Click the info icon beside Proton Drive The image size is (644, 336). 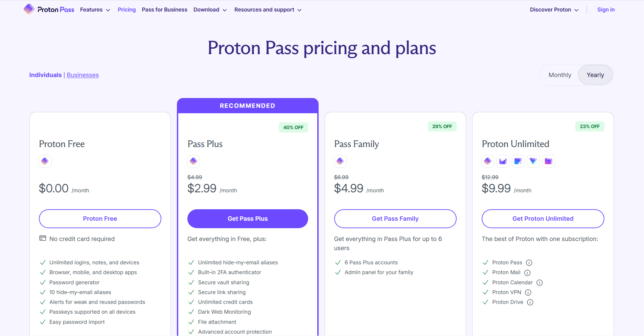[530, 302]
